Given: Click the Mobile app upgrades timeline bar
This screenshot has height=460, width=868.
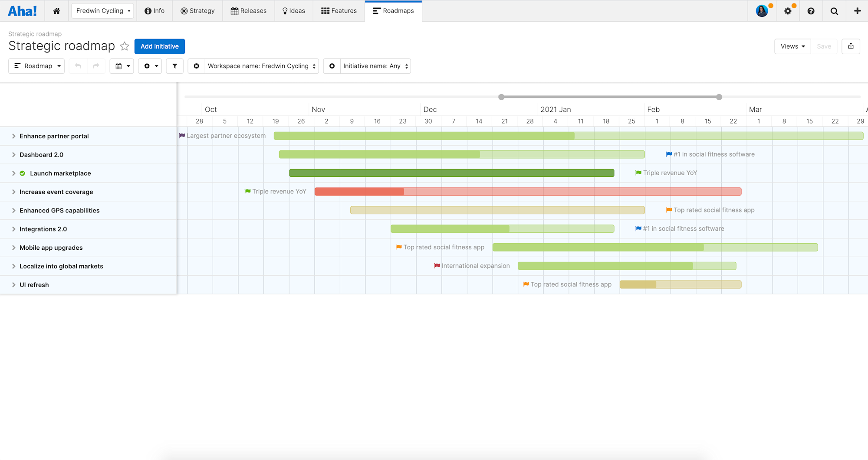Looking at the screenshot, I should (x=655, y=248).
